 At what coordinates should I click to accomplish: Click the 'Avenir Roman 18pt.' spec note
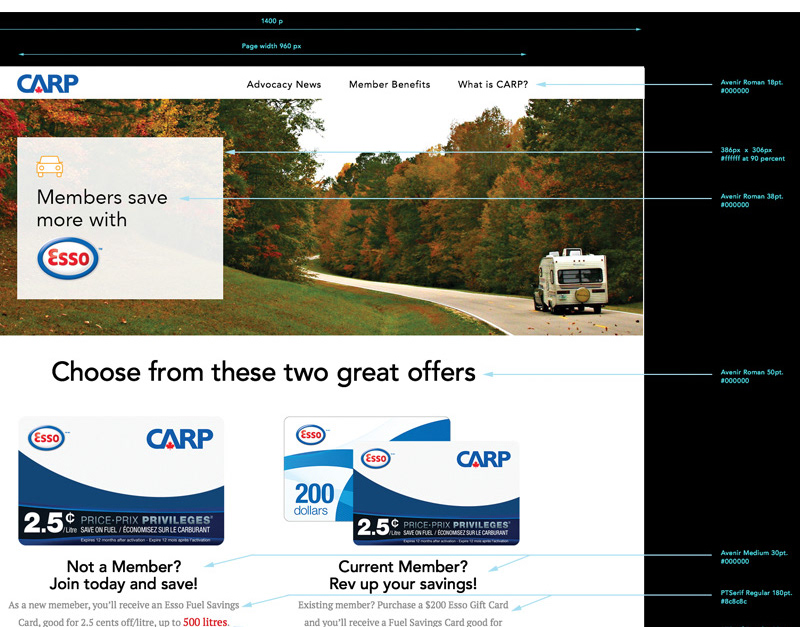[752, 86]
